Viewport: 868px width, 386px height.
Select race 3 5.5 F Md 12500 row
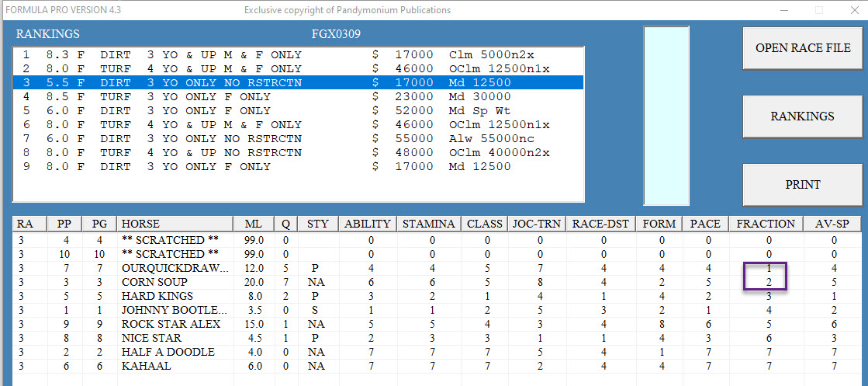[x=299, y=82]
